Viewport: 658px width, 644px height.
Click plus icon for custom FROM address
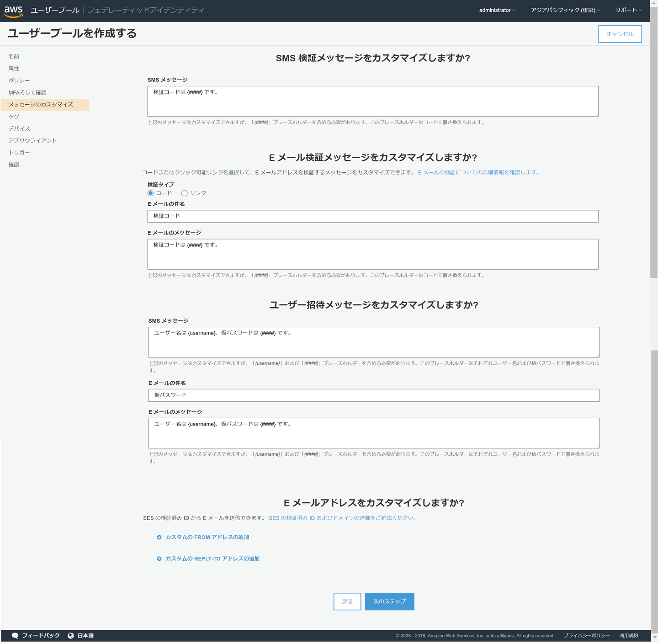[x=159, y=538]
